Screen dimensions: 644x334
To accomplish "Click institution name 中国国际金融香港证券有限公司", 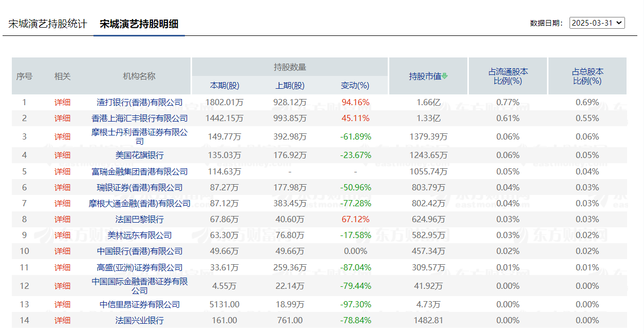I will [140, 286].
